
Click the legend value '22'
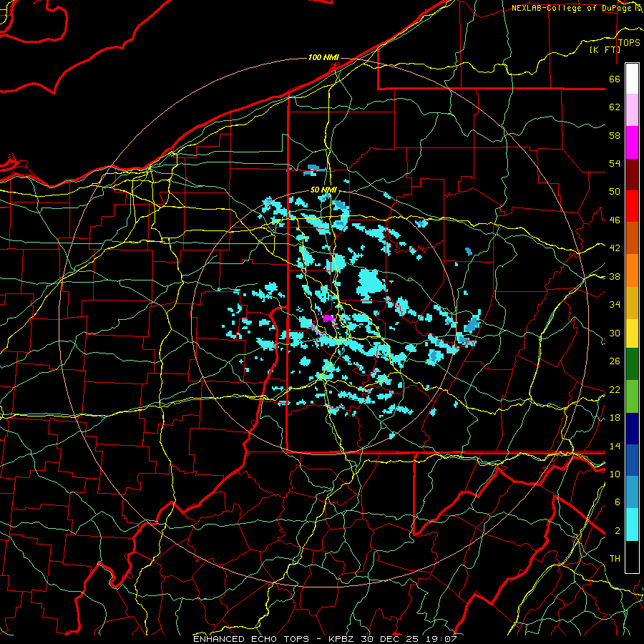point(615,389)
